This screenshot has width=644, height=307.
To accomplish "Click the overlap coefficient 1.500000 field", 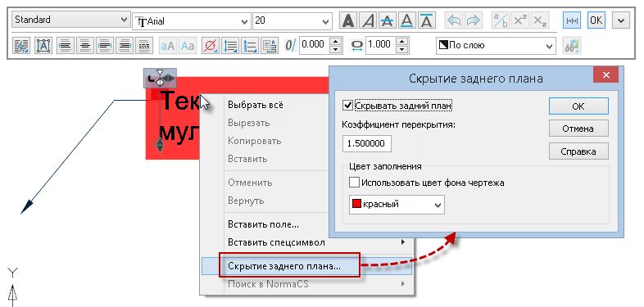I will click(x=367, y=143).
